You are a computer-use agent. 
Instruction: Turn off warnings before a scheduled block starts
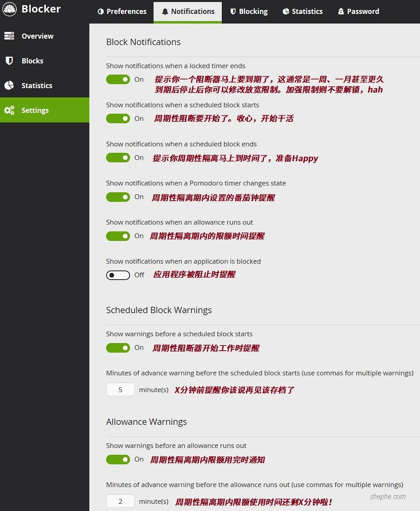pyautogui.click(x=118, y=348)
